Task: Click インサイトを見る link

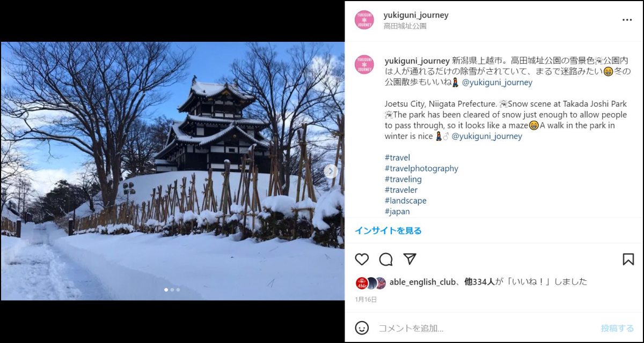Action: pos(388,230)
